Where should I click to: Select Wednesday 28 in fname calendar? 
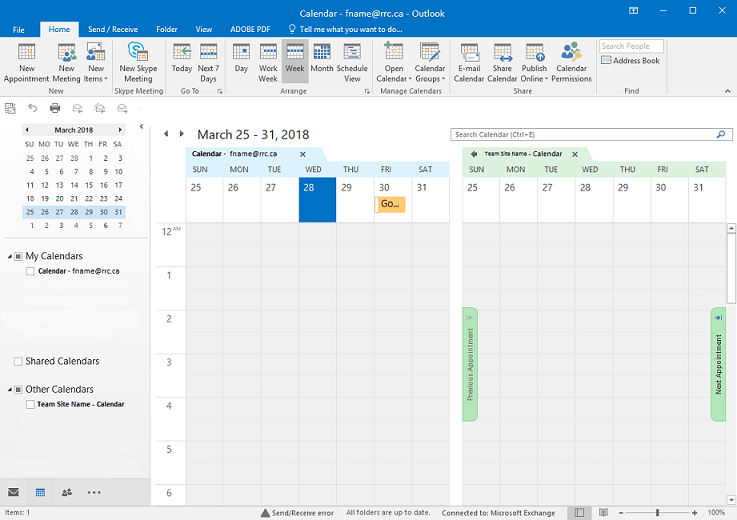point(317,199)
